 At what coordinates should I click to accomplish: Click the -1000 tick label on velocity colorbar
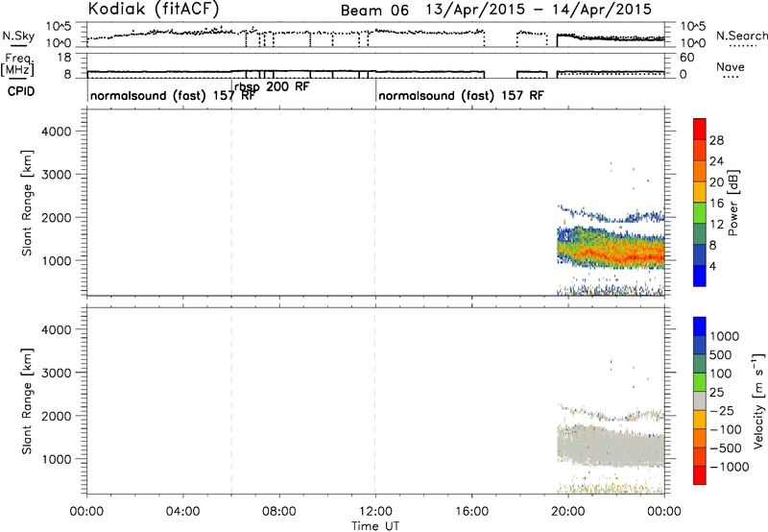[729, 467]
